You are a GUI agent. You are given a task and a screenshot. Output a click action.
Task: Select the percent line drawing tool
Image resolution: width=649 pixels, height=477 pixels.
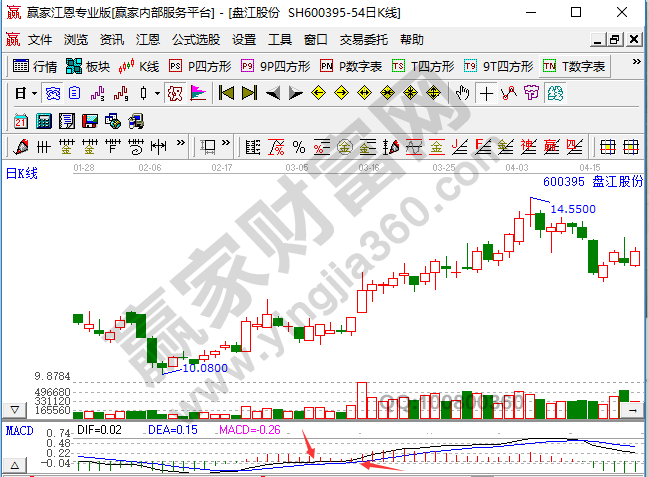pyautogui.click(x=298, y=147)
